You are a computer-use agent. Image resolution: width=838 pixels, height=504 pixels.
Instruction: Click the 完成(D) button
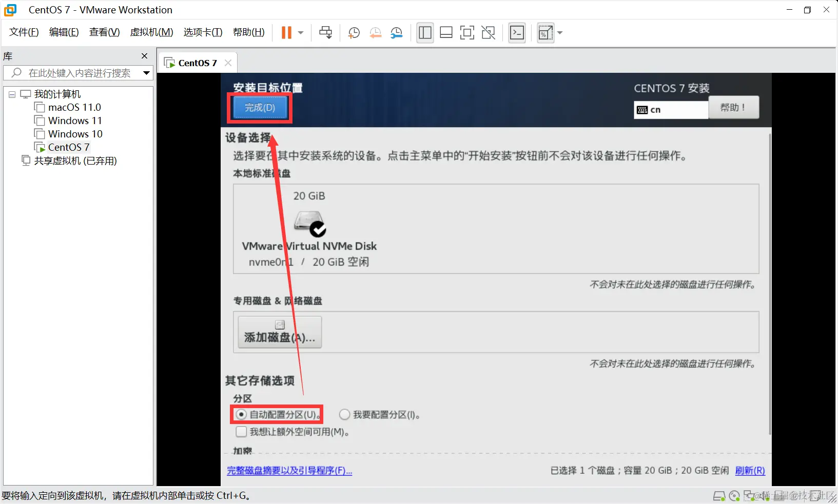[x=260, y=108]
